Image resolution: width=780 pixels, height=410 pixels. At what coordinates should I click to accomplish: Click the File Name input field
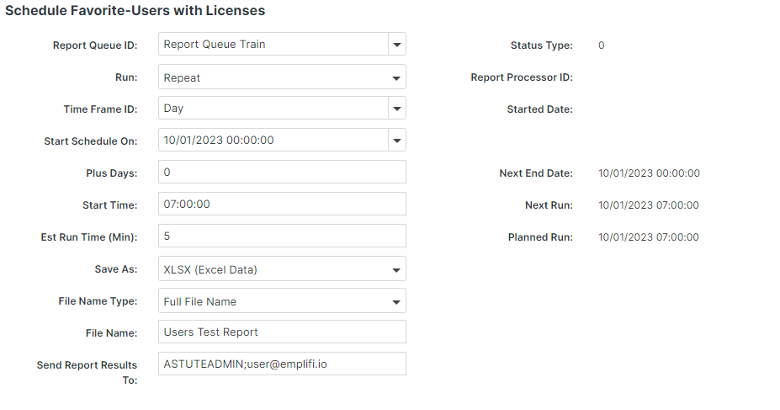pyautogui.click(x=282, y=333)
